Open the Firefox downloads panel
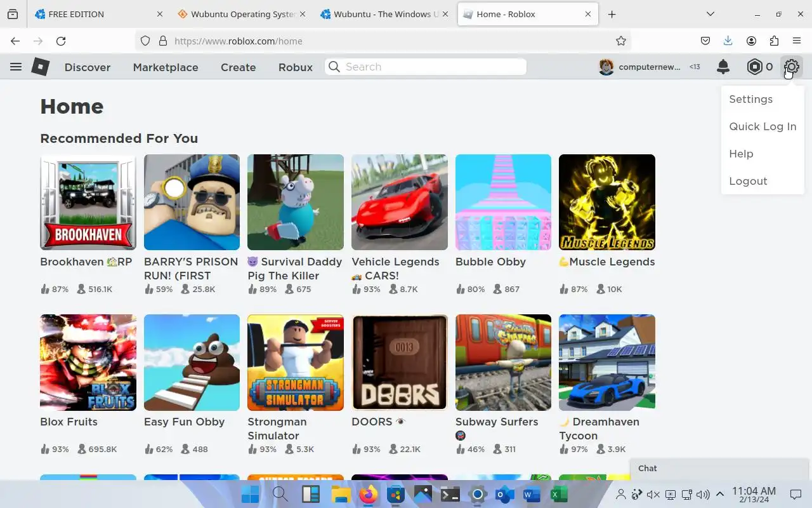 [728, 41]
